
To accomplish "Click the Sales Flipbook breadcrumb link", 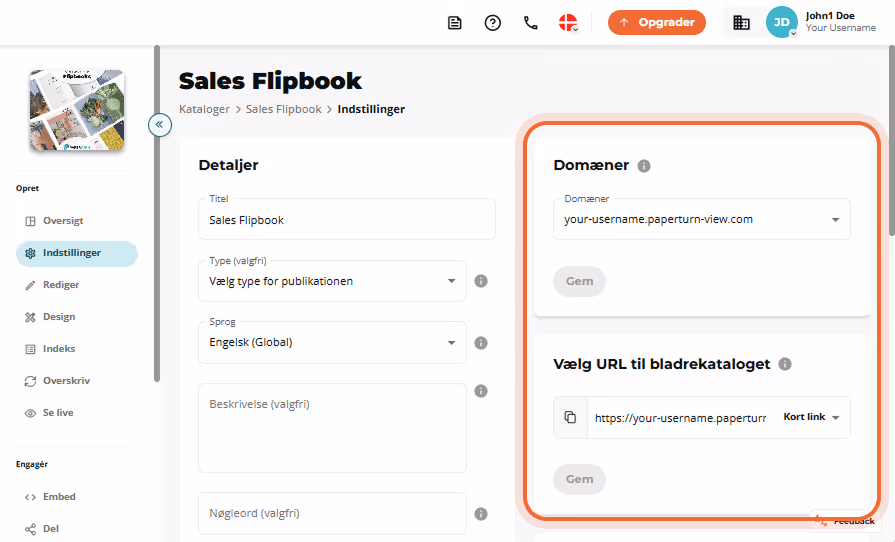I will click(x=284, y=109).
